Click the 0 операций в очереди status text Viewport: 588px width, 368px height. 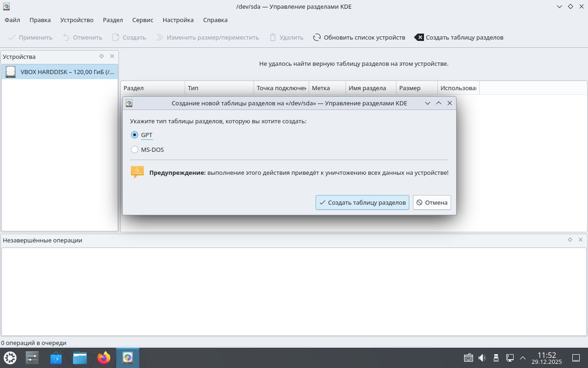(34, 343)
